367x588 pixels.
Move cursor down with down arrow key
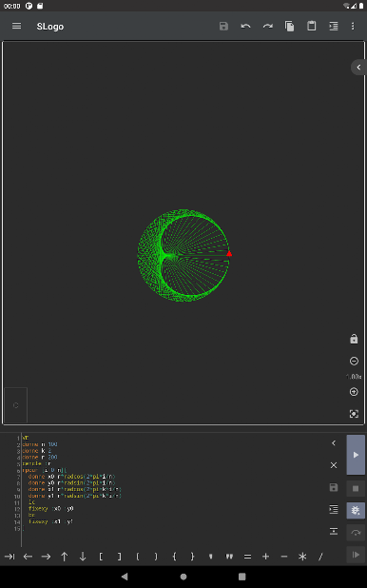[83, 557]
